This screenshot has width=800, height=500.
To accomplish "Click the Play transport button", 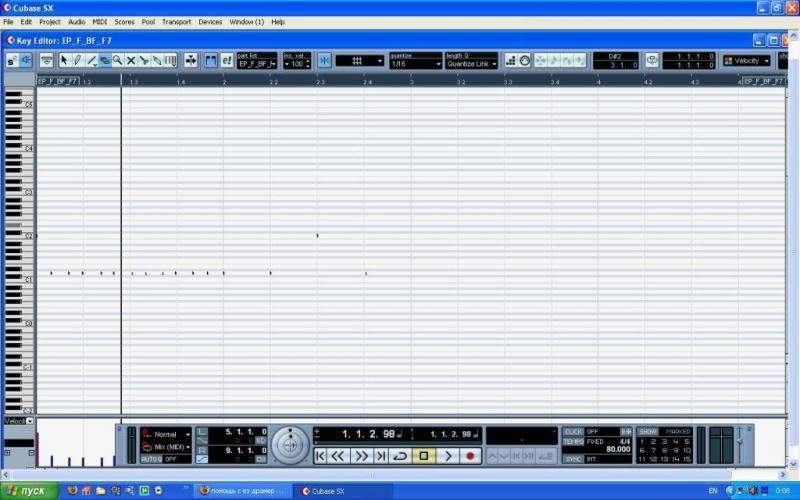I will tap(447, 456).
